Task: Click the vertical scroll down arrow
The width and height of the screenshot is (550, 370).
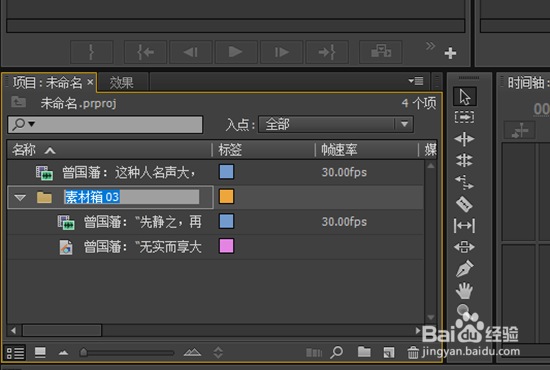Action: point(431,317)
